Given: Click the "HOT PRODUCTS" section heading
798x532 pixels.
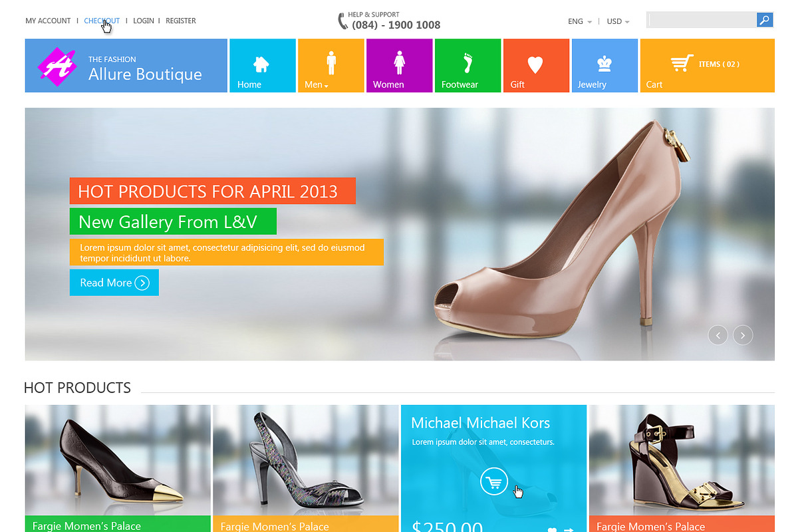Looking at the screenshot, I should pyautogui.click(x=77, y=388).
